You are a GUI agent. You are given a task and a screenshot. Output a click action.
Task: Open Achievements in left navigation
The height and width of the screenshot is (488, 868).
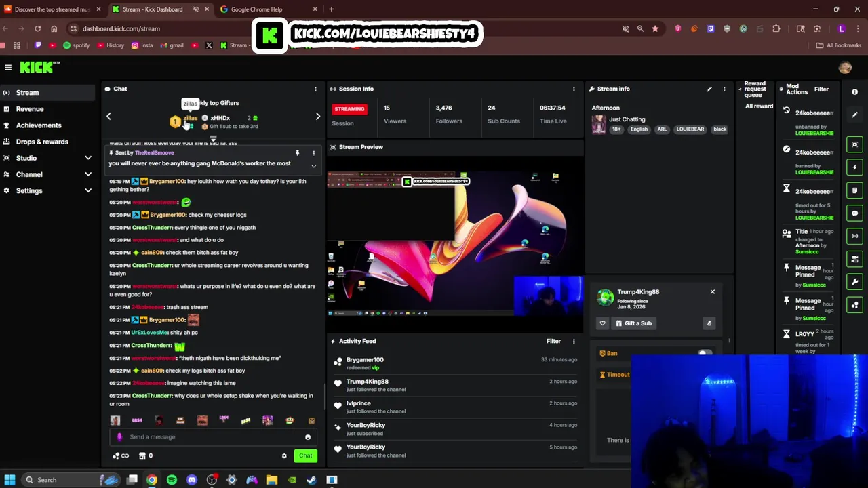coord(47,125)
